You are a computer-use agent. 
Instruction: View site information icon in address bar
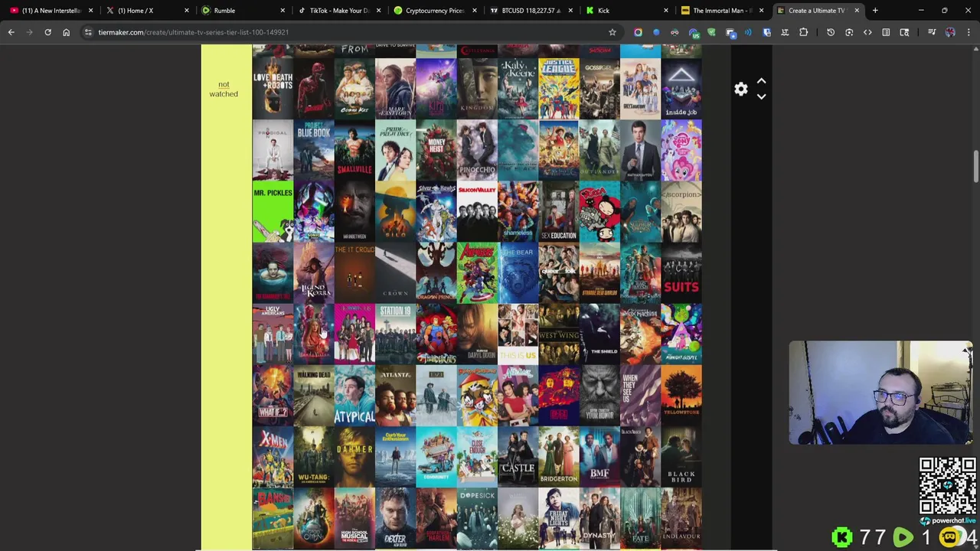click(x=88, y=32)
